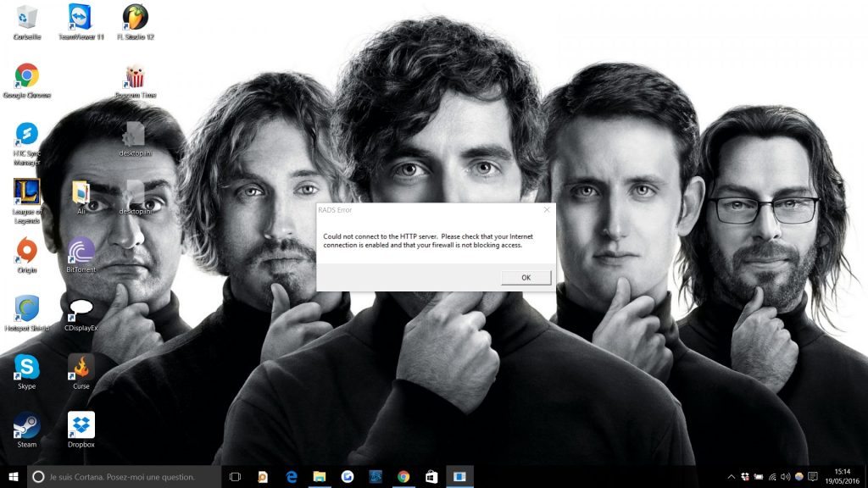Screen dimensions: 868x488
Task: Select the Popcorn Time desktop icon
Action: (x=135, y=76)
